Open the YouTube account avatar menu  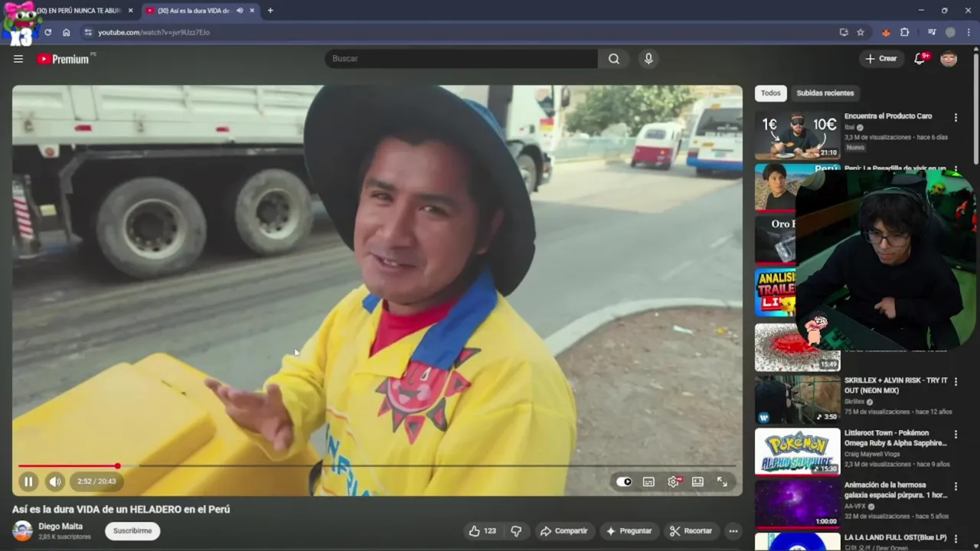click(x=949, y=59)
